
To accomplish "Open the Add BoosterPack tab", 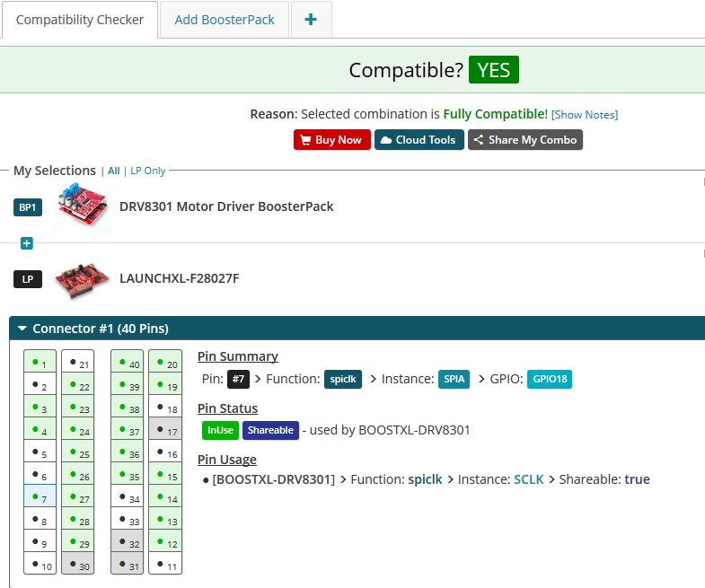I will [x=225, y=20].
